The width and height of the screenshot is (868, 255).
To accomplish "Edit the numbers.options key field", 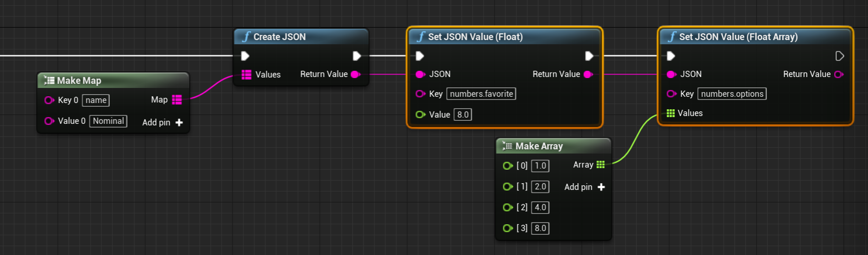I will click(732, 94).
